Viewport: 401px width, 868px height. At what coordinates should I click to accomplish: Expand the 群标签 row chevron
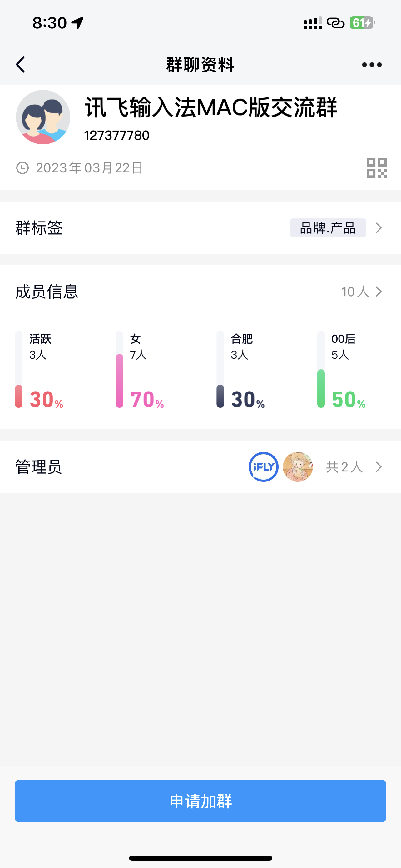coord(379,228)
